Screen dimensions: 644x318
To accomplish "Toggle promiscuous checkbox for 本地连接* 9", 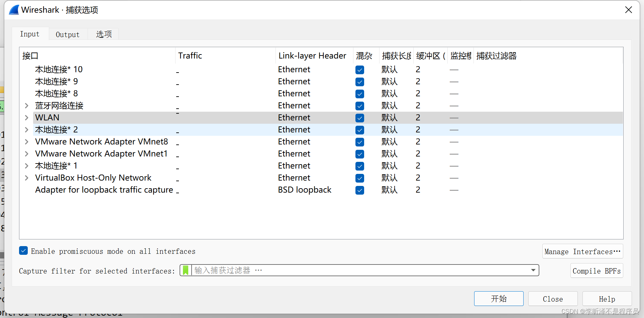I will pos(360,82).
